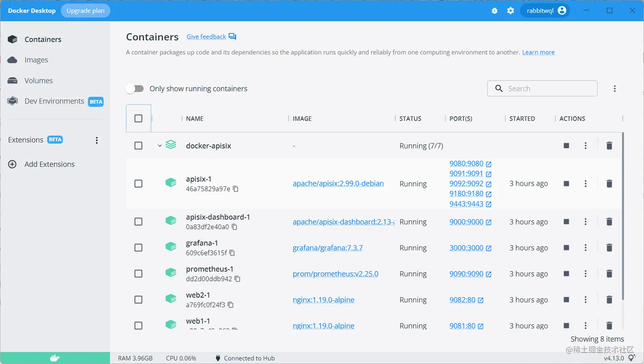Viewport: 644px width, 364px height.
Task: Tick the select-all containers checkbox
Action: (138, 118)
